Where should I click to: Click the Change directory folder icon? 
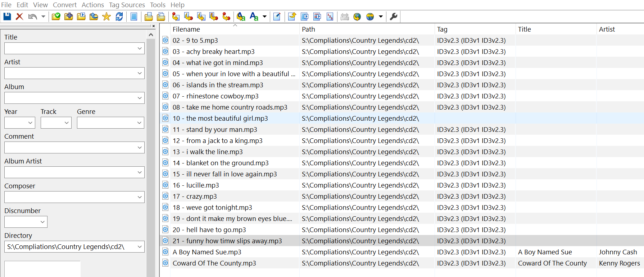coord(56,17)
